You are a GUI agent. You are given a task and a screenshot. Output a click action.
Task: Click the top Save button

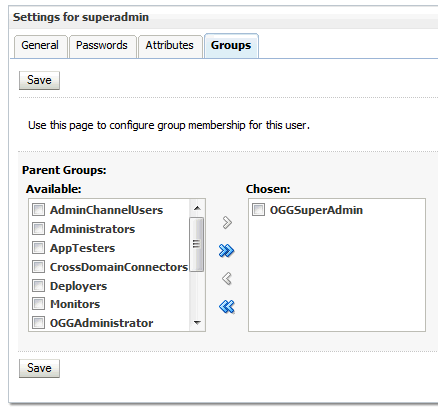[39, 80]
